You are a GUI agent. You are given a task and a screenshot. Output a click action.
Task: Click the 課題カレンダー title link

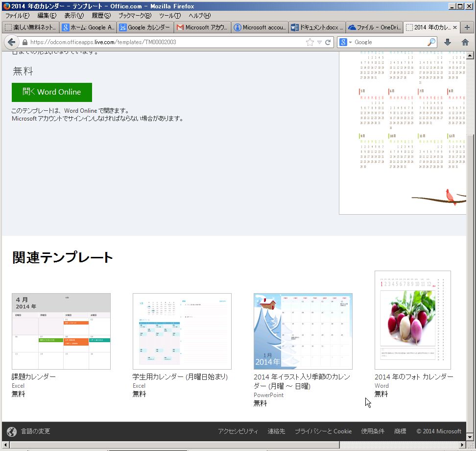point(34,377)
